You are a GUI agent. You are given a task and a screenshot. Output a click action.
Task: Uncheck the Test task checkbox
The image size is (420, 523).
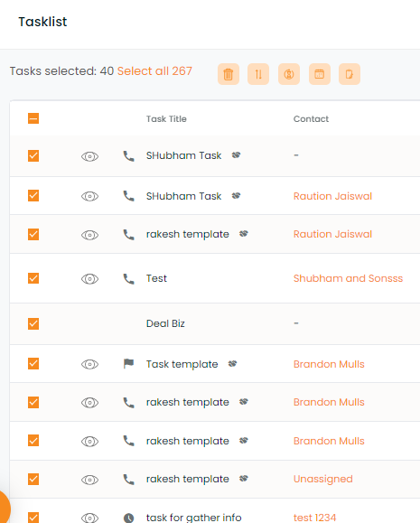click(x=33, y=278)
